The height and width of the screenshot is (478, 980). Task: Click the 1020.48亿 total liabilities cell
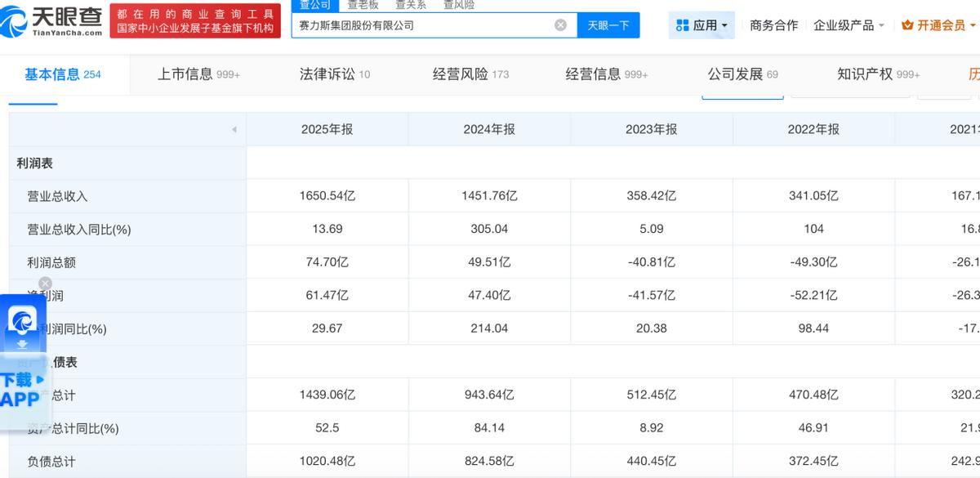pos(327,462)
